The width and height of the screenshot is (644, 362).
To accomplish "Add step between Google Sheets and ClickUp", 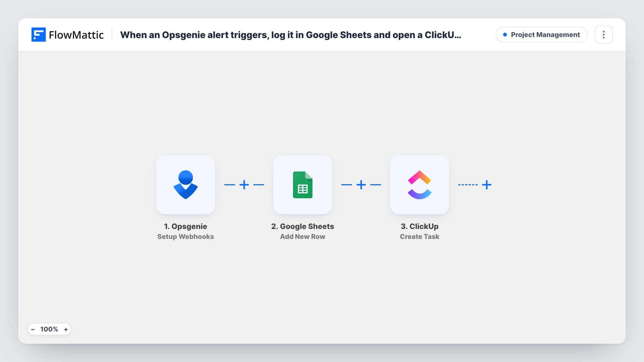I will click(x=361, y=185).
